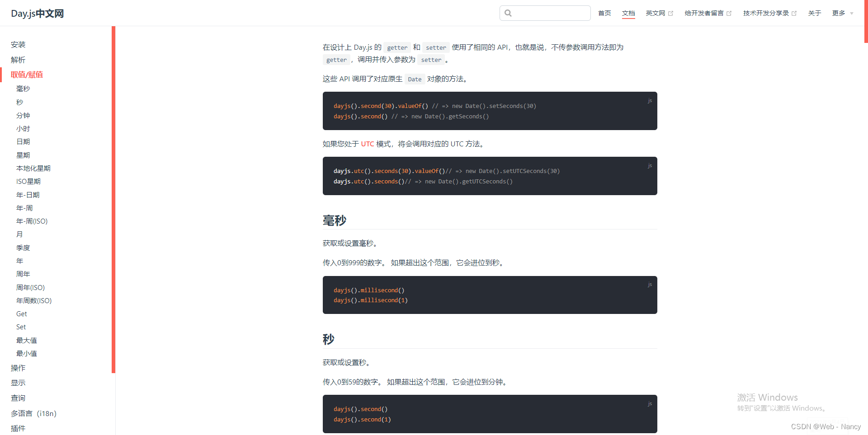Click the external-link icon beside 给开发者留言
Screen dimensions: 868x435
pos(729,13)
